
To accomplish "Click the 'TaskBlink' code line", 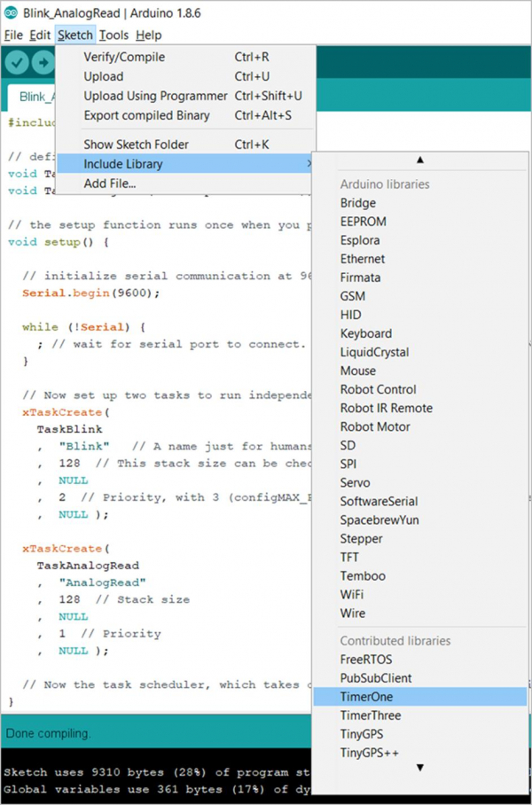I will (x=69, y=429).
